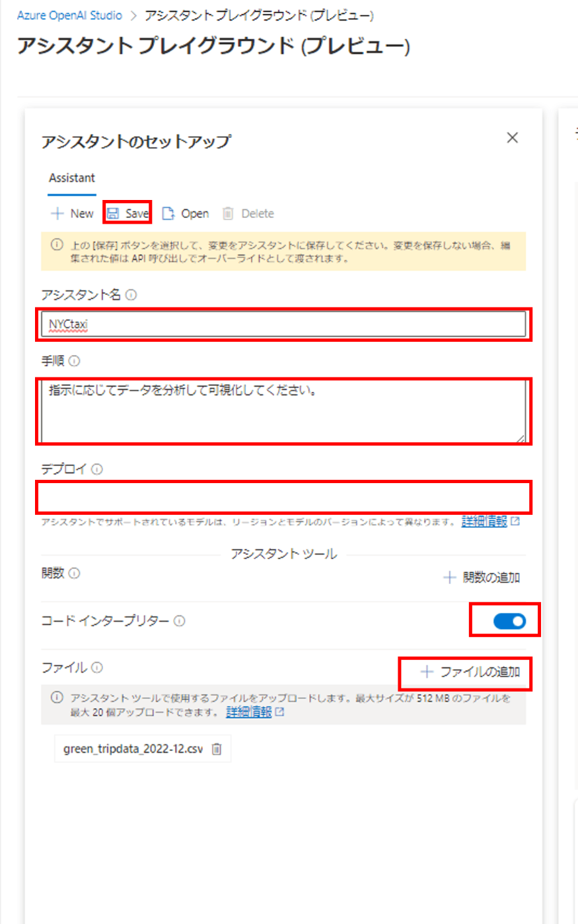Select the Assistant tab

click(x=72, y=178)
